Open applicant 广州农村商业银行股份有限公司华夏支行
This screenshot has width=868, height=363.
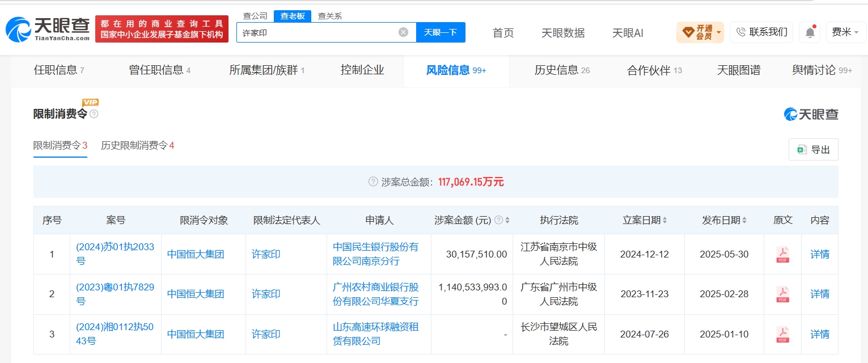click(x=375, y=294)
